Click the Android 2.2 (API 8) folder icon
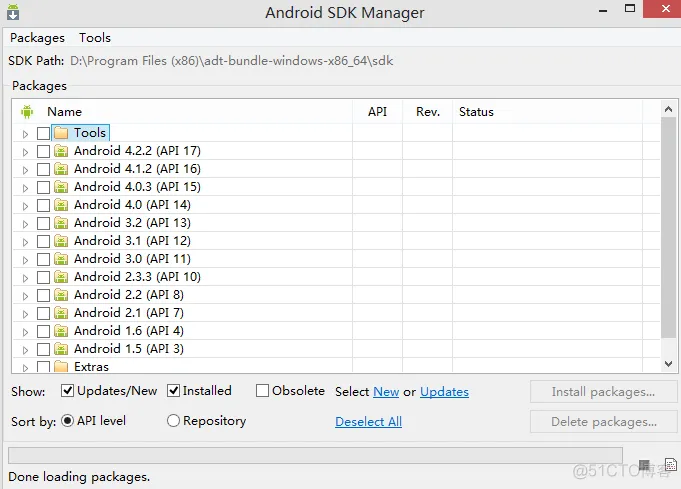The image size is (681, 489). [61, 295]
